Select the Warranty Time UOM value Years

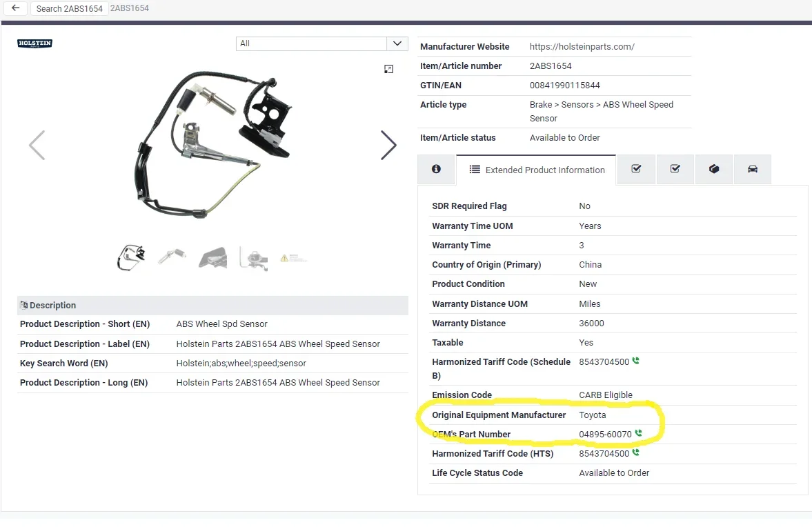coord(590,226)
